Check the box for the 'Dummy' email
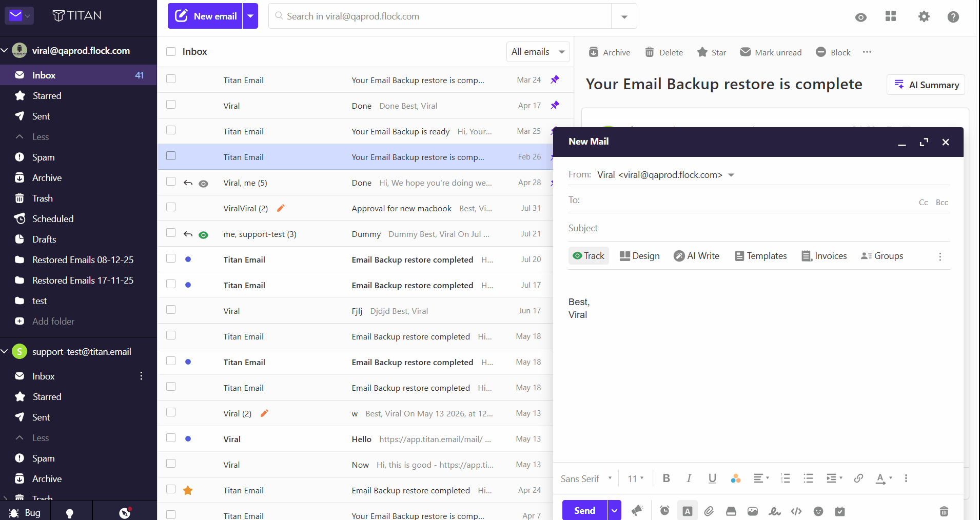The height and width of the screenshot is (520, 980). pos(171,233)
